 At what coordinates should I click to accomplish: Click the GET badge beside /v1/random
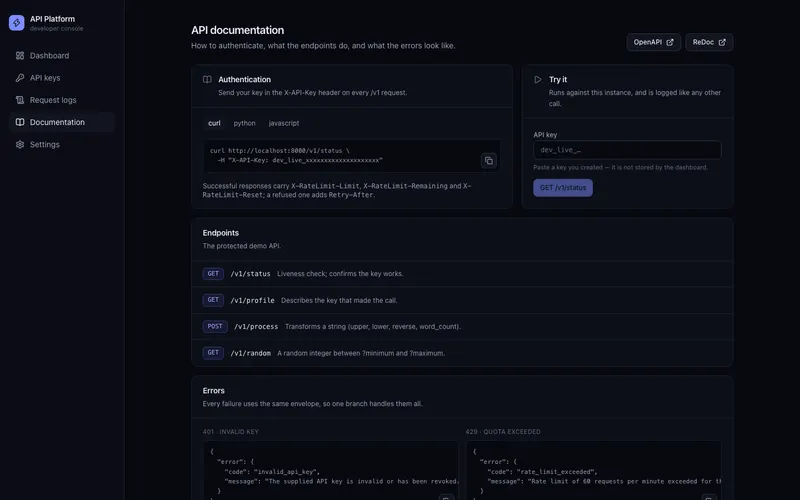[x=213, y=353]
